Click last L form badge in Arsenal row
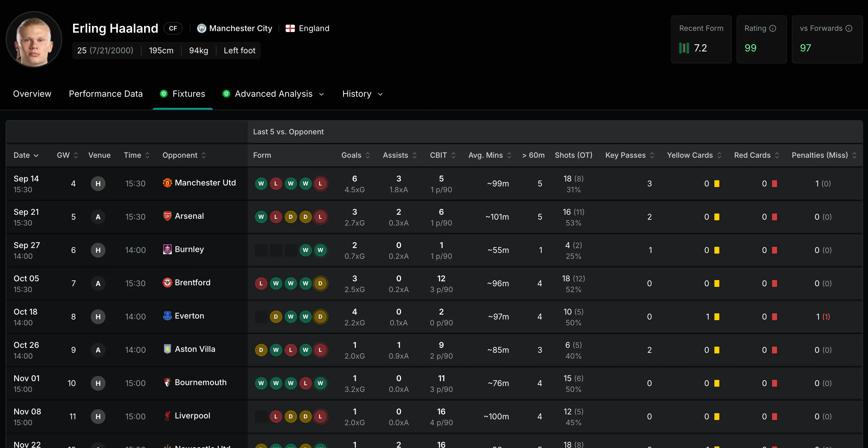The width and height of the screenshot is (868, 448). coord(320,217)
